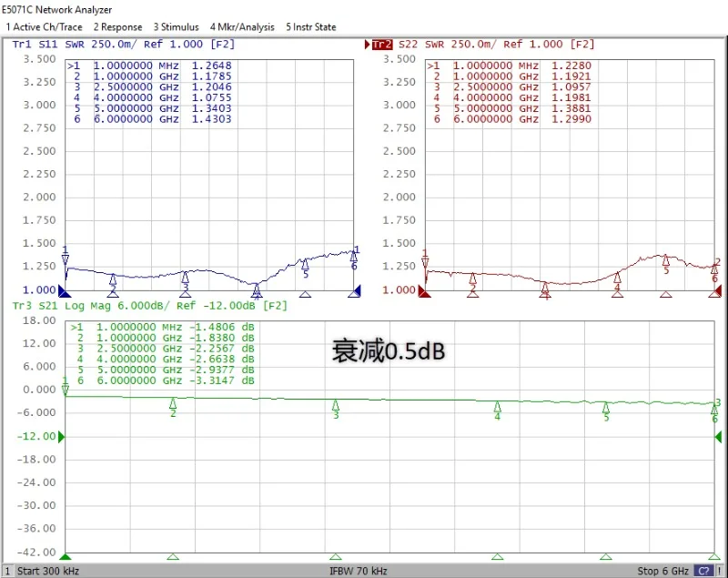Click S11 marker 3 value 1.2046
Image resolution: width=728 pixels, height=578 pixels.
(x=212, y=86)
